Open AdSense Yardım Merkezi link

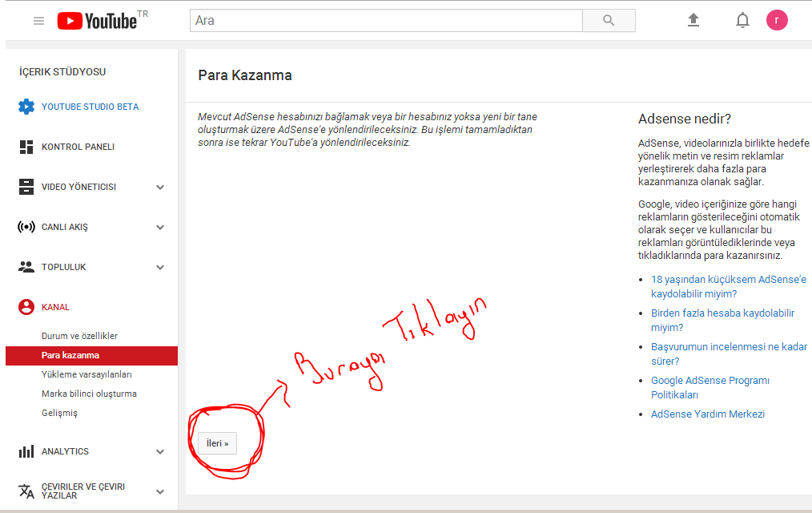click(708, 414)
